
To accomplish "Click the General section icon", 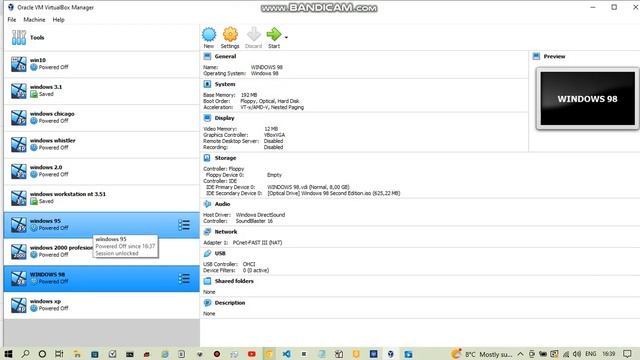I will (207, 56).
